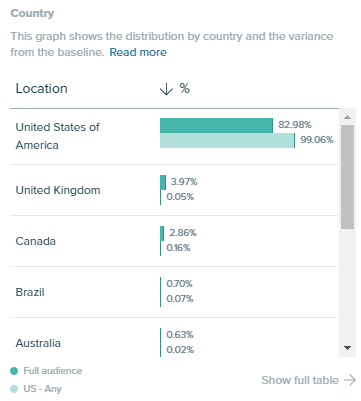Select the United Kingdom row label
The height and width of the screenshot is (401, 361).
(x=58, y=190)
